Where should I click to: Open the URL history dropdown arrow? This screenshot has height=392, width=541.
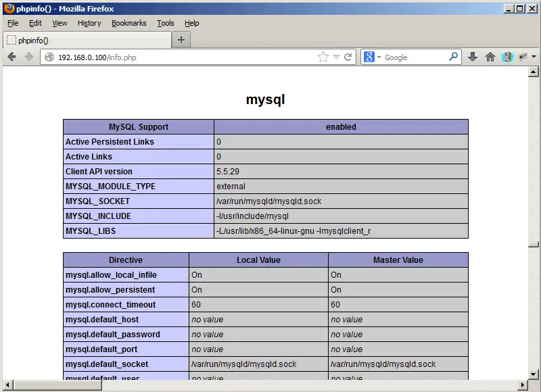(x=336, y=57)
